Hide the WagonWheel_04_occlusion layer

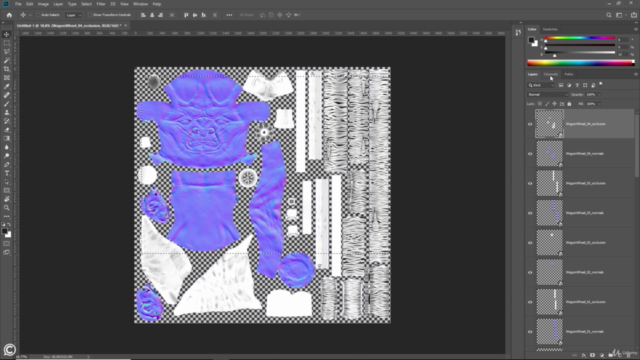tap(530, 124)
